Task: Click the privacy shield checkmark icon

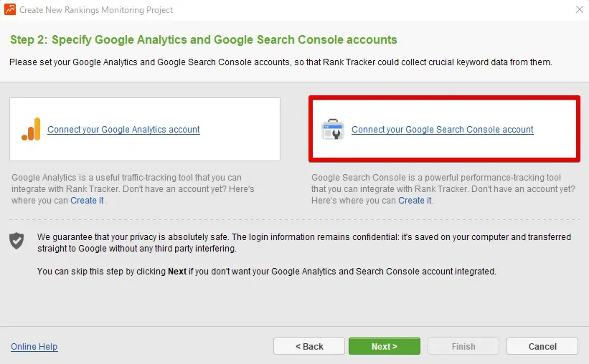Action: point(17,240)
